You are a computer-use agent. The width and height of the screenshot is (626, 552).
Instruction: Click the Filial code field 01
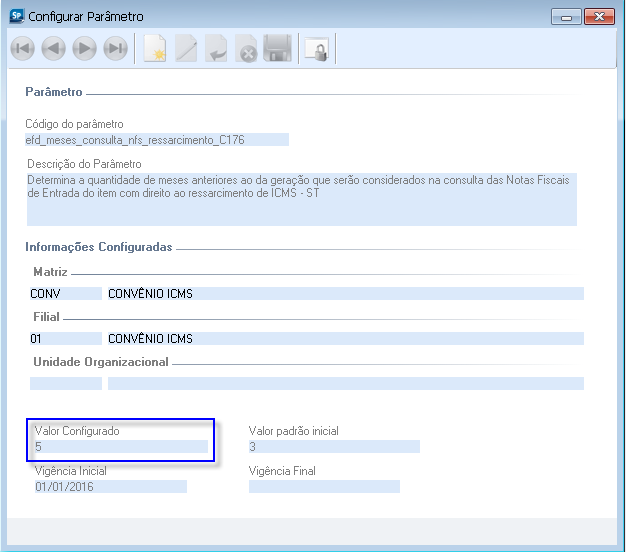[x=66, y=338]
